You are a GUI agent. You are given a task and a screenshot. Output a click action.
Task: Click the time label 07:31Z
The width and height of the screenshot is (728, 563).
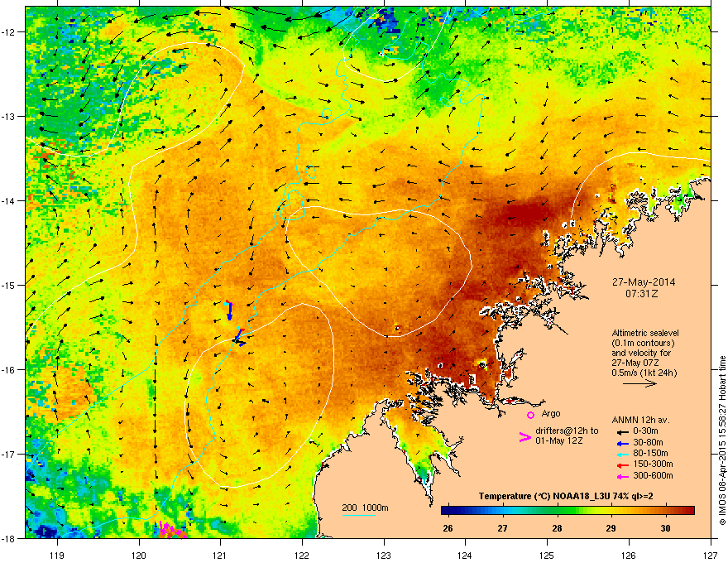[642, 294]
